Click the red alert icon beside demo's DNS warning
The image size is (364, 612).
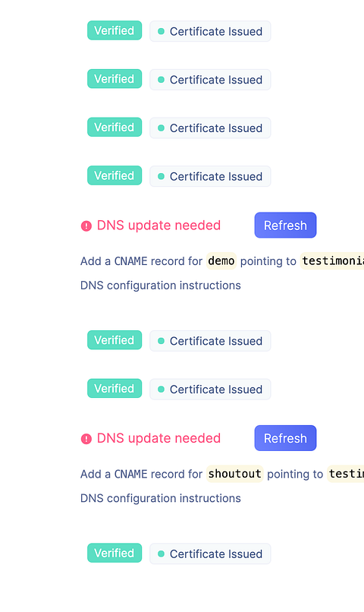coord(86,226)
